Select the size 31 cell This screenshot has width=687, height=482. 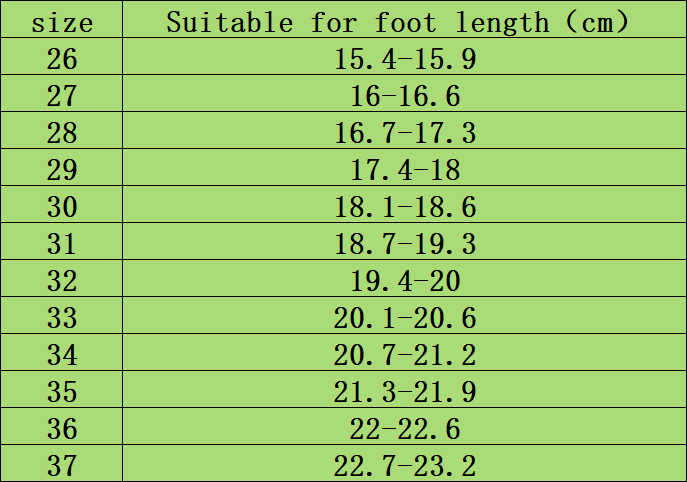62,244
